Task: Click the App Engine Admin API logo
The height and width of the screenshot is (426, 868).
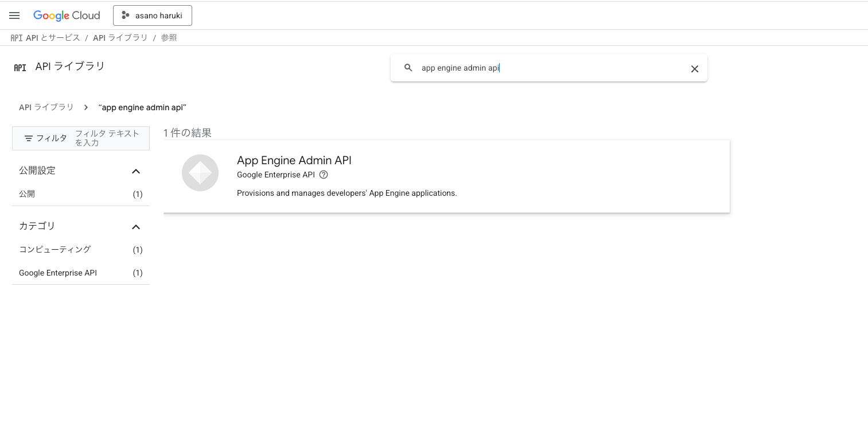Action: click(200, 173)
